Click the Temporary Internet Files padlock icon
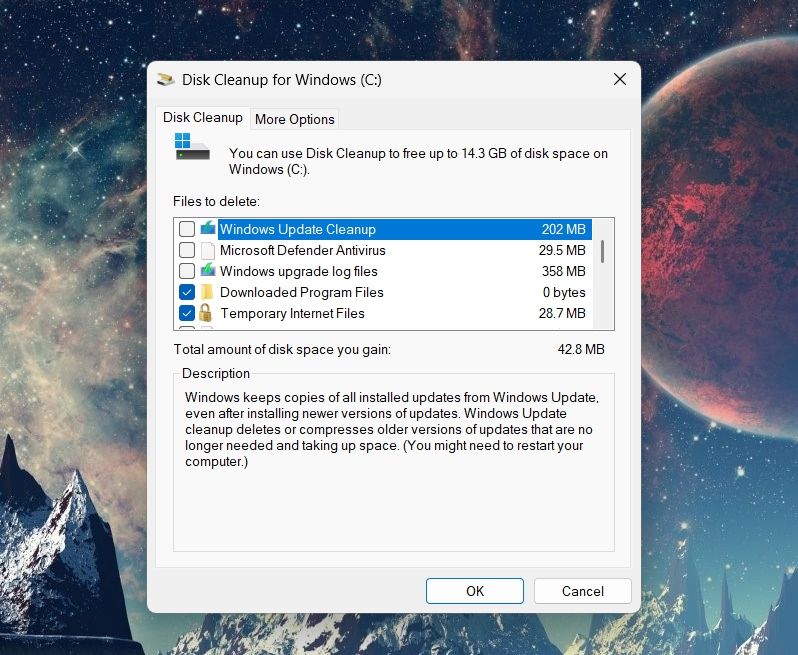The height and width of the screenshot is (655, 798). pyautogui.click(x=206, y=313)
